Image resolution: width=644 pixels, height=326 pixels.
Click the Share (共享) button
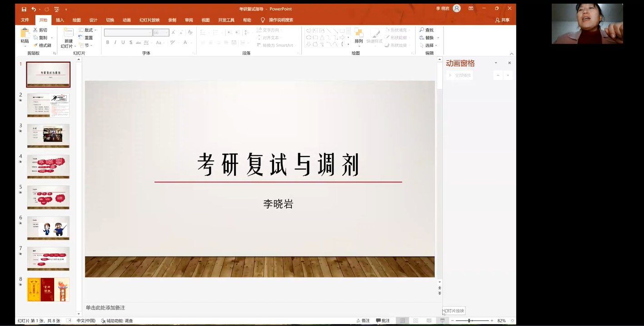[502, 20]
